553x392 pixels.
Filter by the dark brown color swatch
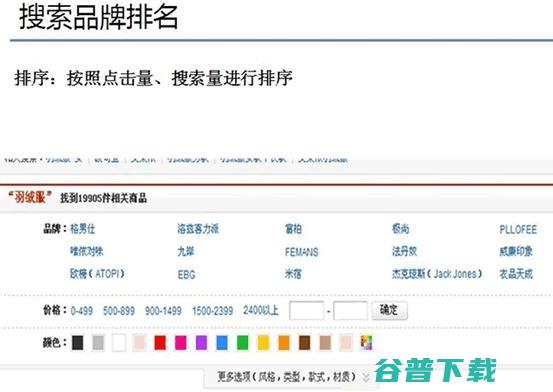pos(304,343)
